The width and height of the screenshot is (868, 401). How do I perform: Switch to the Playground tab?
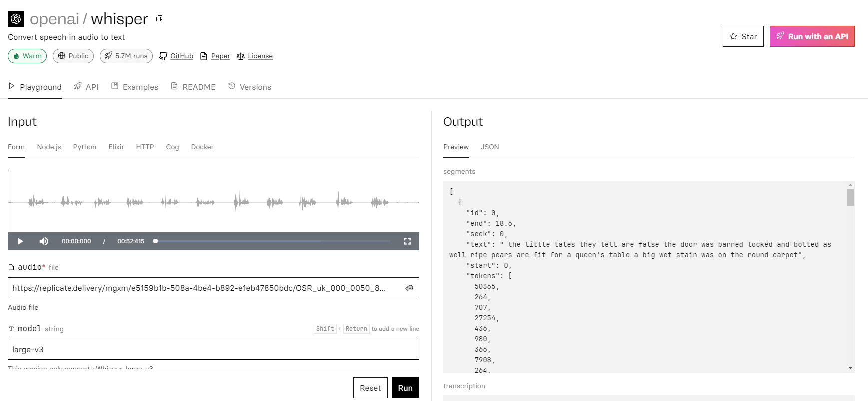35,87
